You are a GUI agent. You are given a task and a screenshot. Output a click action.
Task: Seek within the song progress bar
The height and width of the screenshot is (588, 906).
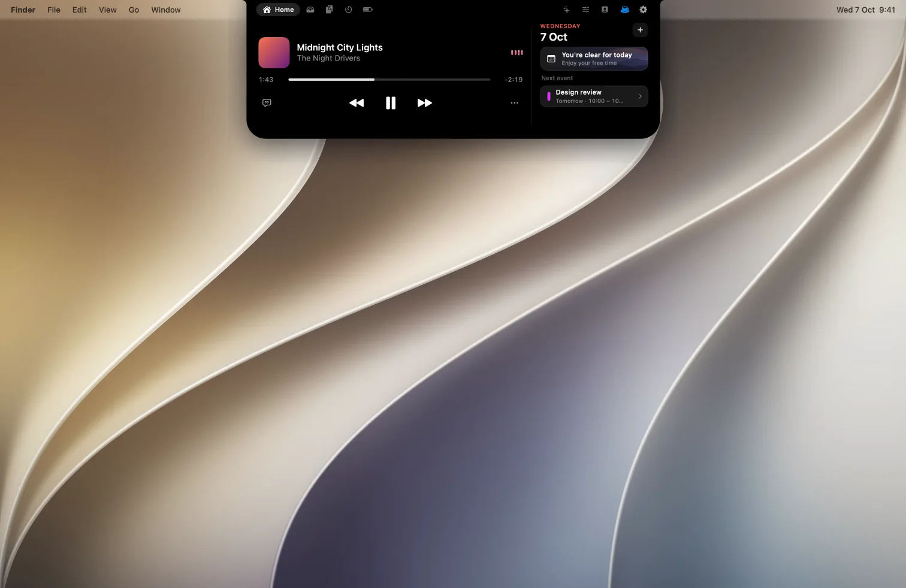click(389, 80)
